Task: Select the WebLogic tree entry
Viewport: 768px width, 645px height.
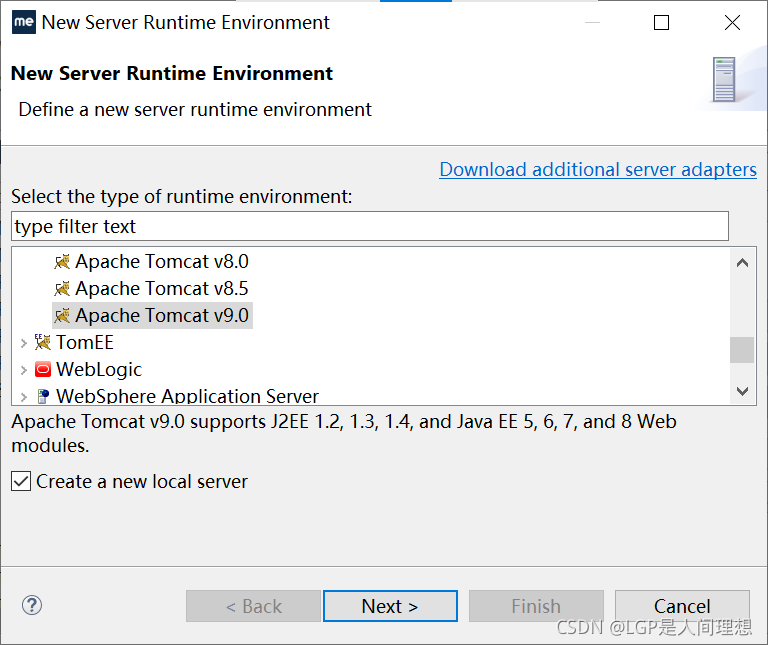Action: 99,369
